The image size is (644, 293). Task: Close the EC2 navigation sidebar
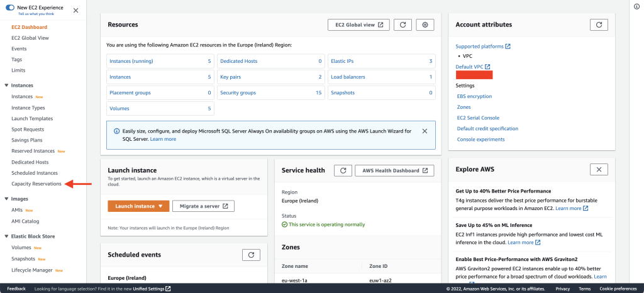[x=75, y=10]
